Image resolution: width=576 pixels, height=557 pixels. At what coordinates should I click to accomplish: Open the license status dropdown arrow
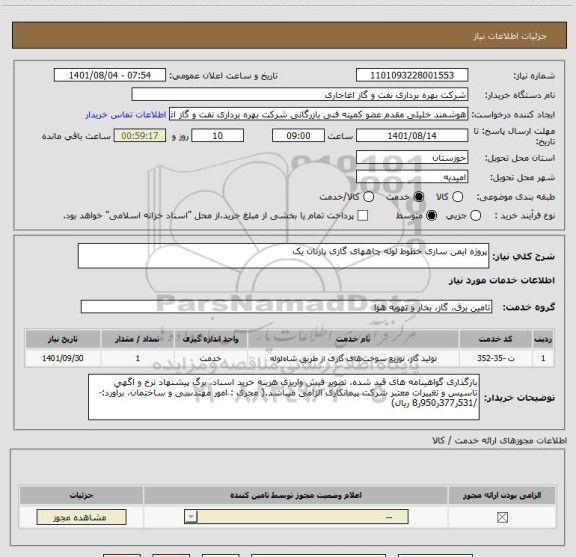191,517
